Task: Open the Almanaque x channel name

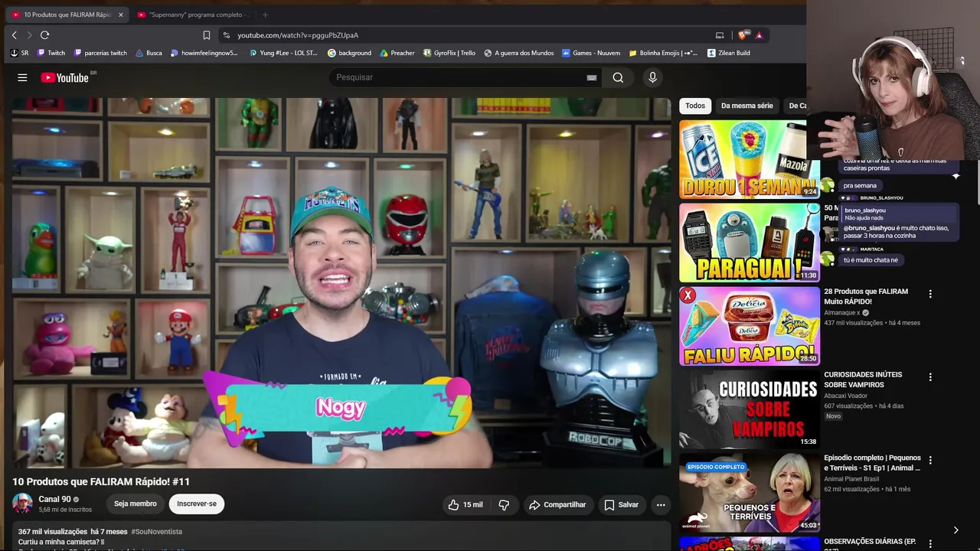Action: [842, 313]
